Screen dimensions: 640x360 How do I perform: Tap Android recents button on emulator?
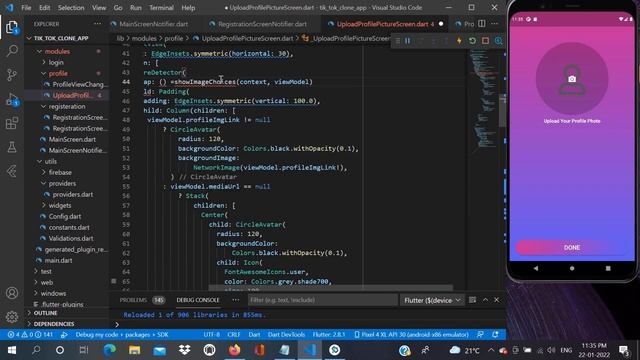[608, 268]
